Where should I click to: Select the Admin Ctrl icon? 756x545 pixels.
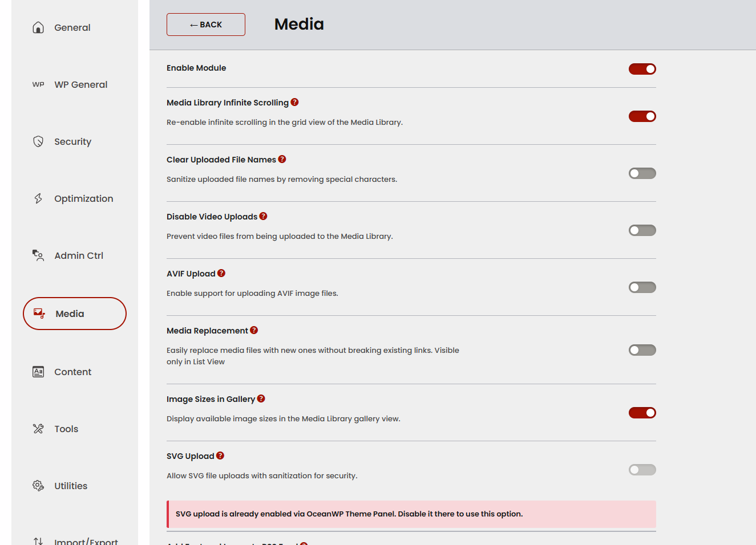coord(38,256)
